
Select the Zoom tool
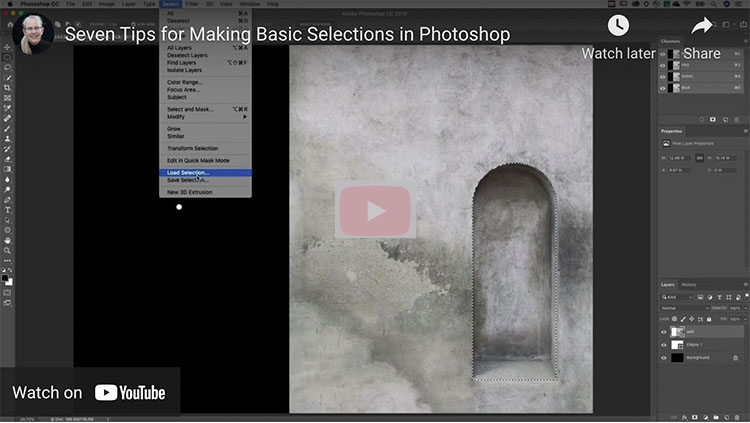[7, 250]
